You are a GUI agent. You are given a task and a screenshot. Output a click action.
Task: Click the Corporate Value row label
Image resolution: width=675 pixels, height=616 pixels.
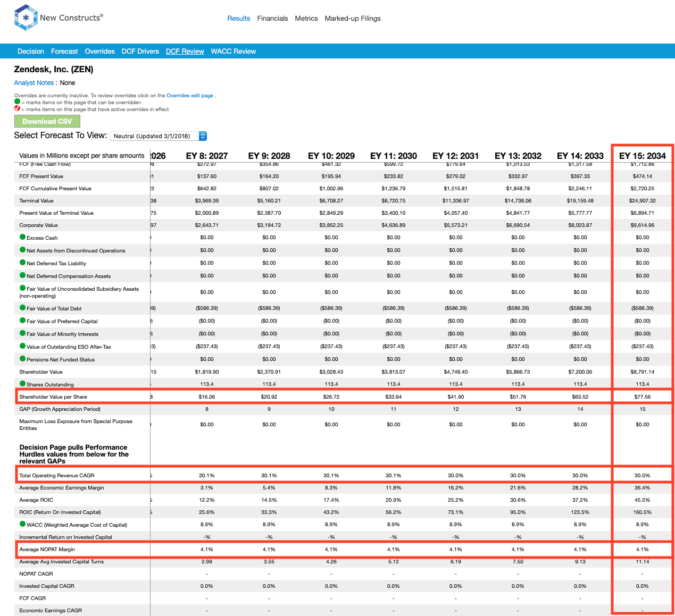tap(38, 225)
